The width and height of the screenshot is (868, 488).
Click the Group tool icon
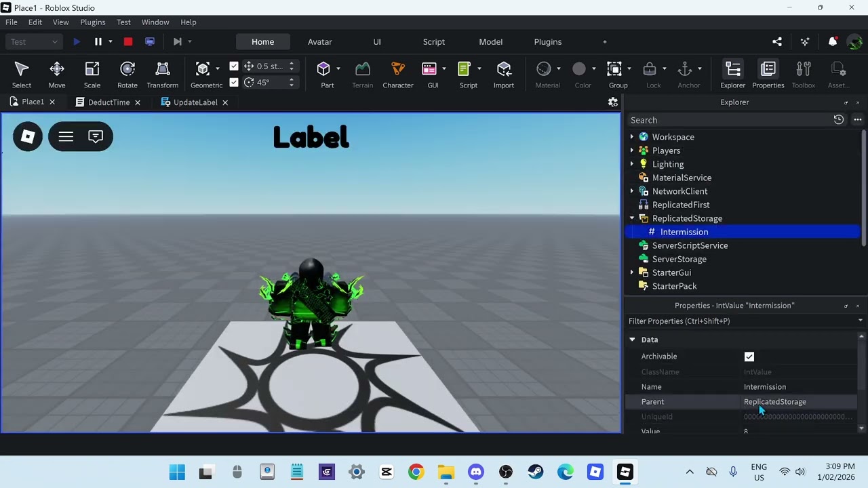click(x=614, y=69)
